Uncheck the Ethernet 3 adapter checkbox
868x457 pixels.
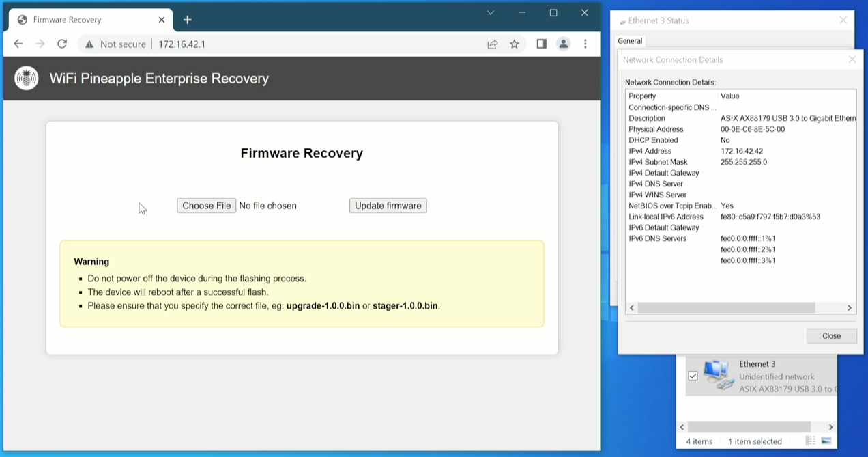coord(693,376)
